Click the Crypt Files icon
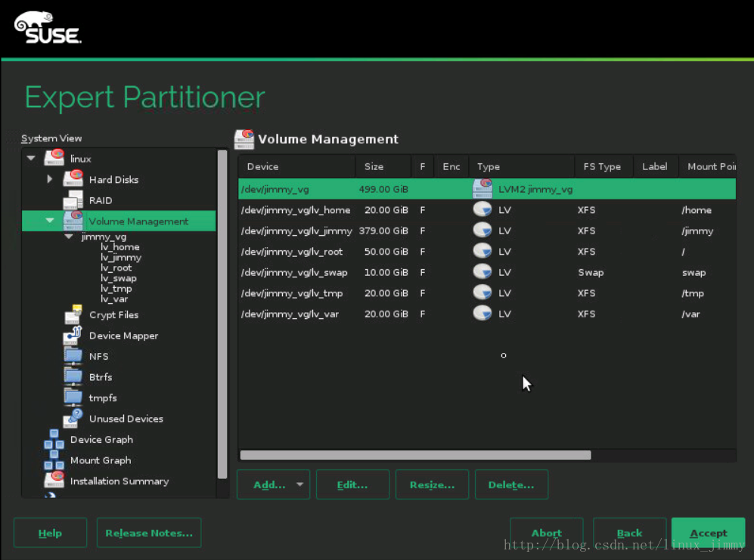 (73, 314)
